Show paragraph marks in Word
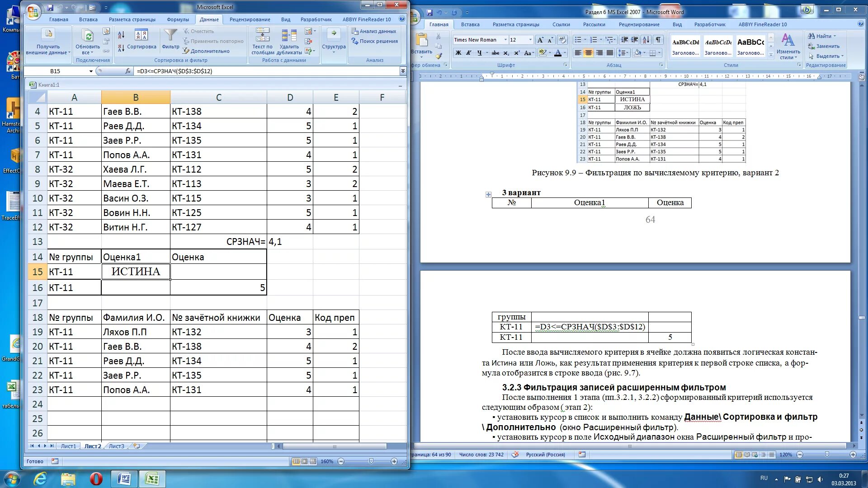 (x=658, y=40)
